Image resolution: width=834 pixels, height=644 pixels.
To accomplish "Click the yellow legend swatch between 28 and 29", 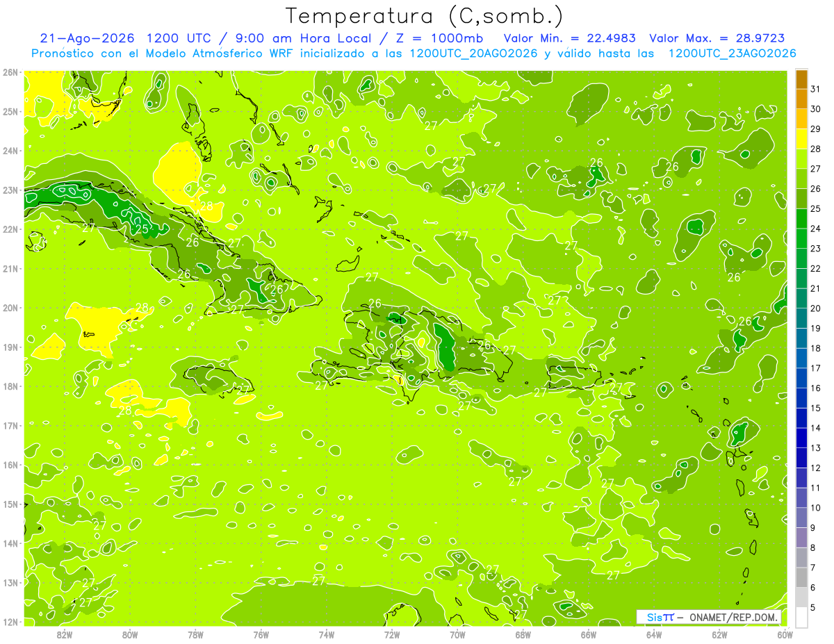I will point(801,139).
